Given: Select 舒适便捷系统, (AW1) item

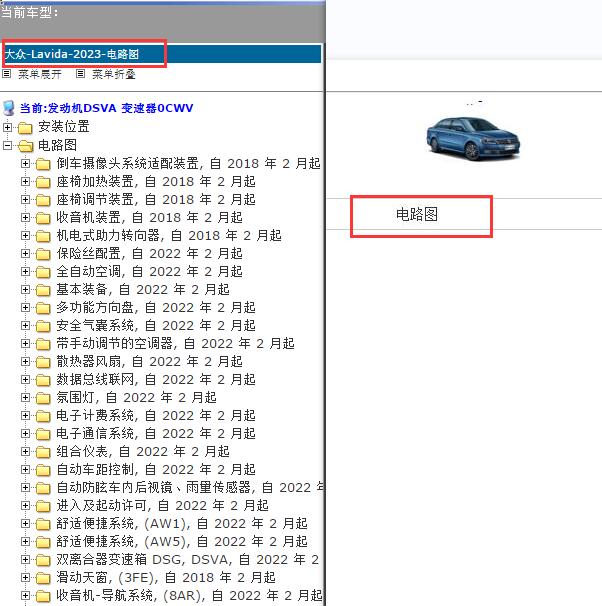Looking at the screenshot, I should 182,523.
